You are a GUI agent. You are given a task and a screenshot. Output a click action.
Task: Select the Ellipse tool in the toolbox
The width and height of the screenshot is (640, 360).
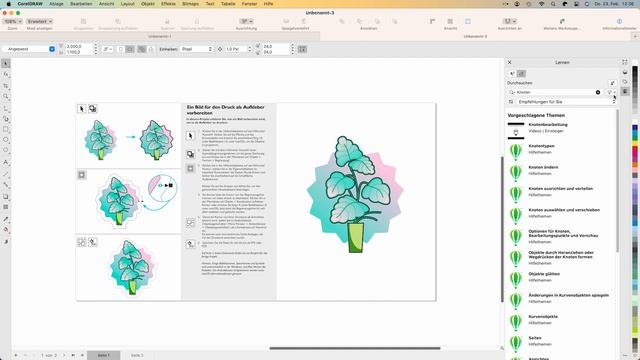[6, 140]
